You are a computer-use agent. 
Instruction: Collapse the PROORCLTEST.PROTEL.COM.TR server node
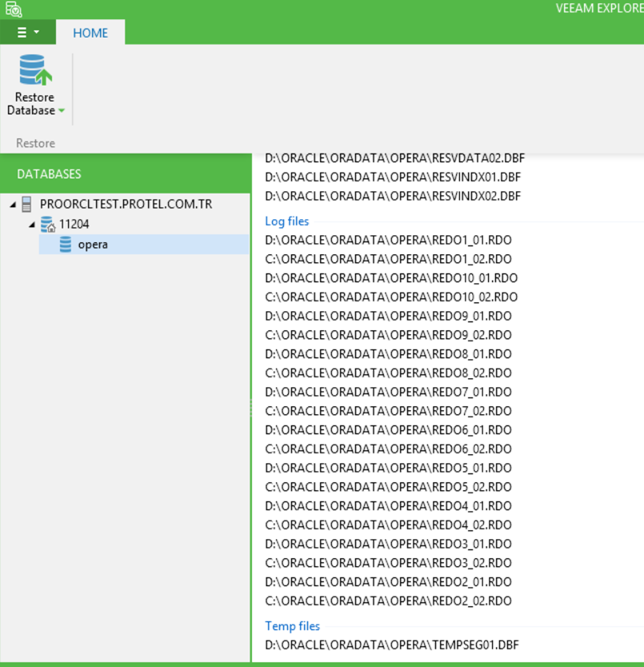tap(13, 204)
